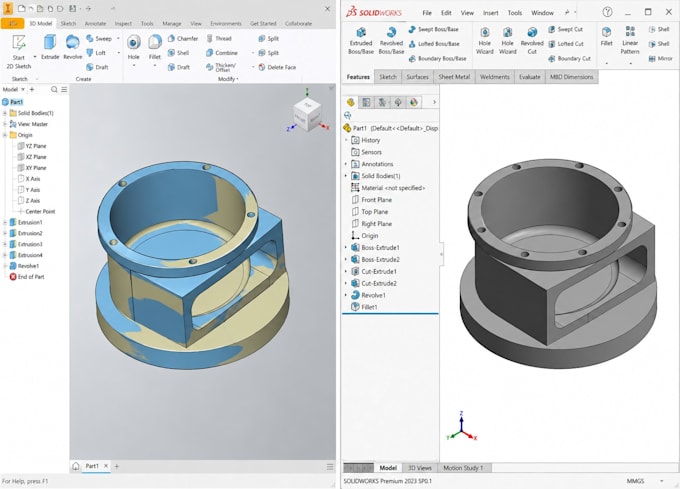The image size is (680, 489).
Task: Choose Lofted Boss/Base in SolidWorks
Action: [x=434, y=44]
